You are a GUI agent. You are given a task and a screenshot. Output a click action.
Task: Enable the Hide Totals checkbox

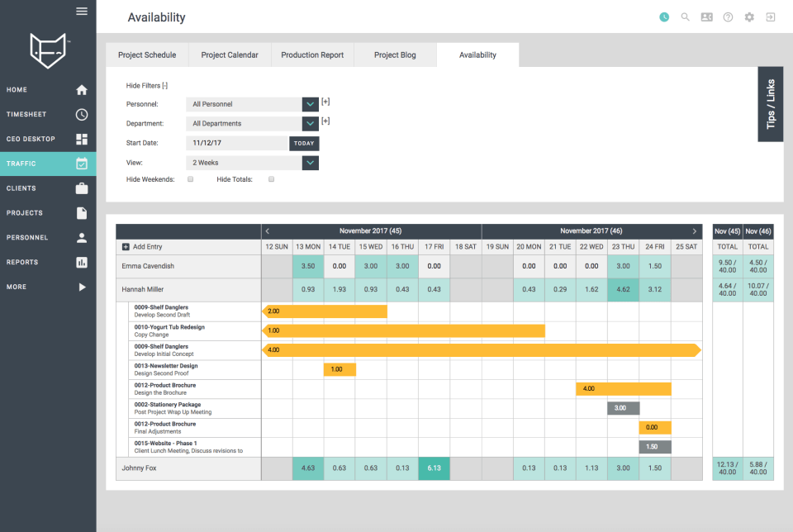[x=272, y=179]
